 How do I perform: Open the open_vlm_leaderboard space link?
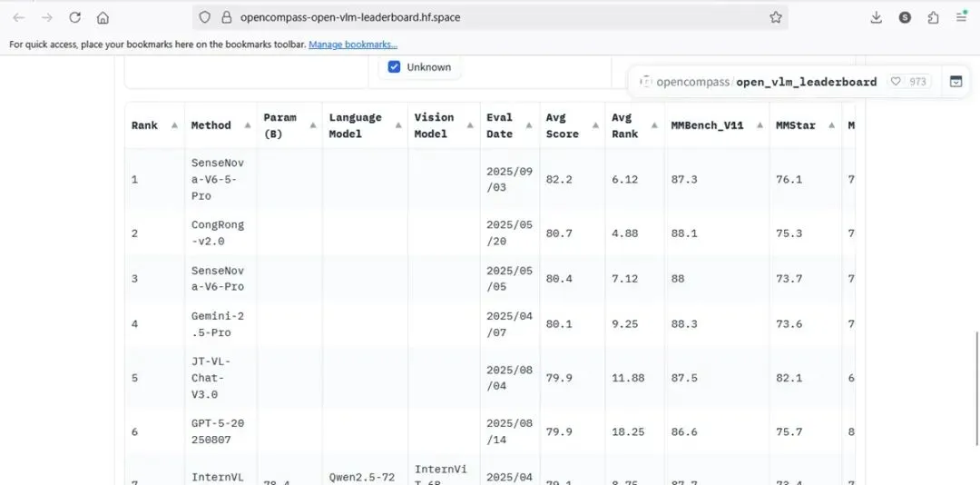click(x=807, y=82)
